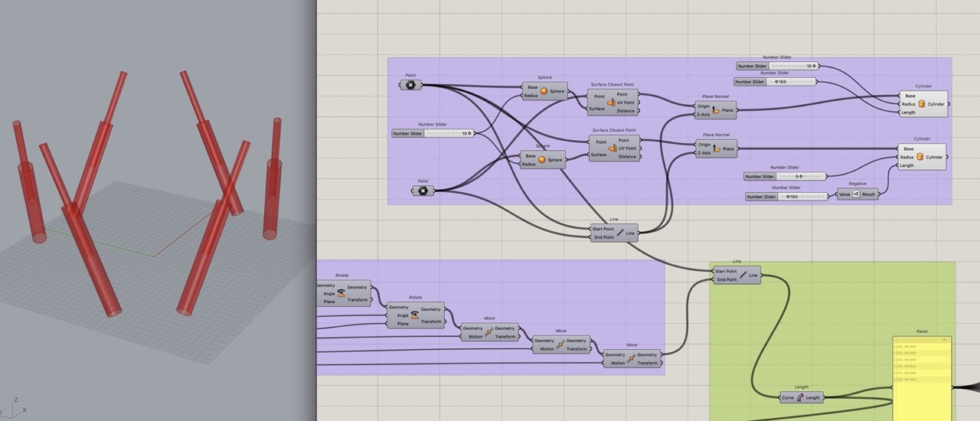Click Motion input on the last Move

tap(618, 363)
